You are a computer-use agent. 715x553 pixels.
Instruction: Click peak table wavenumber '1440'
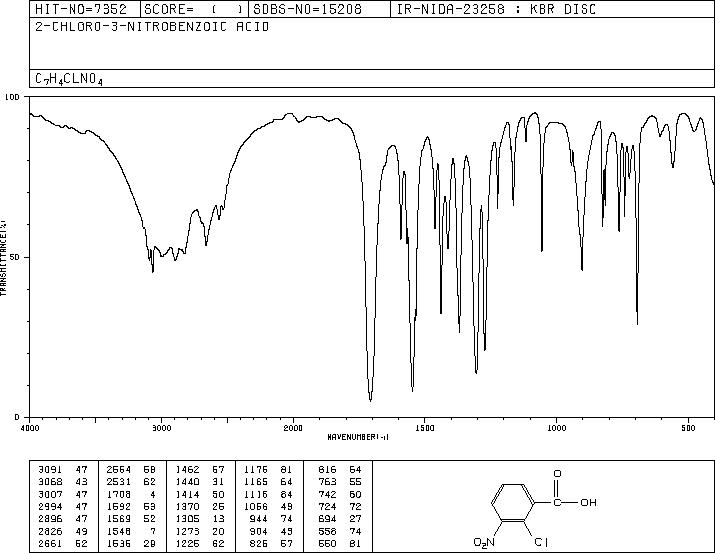coord(187,482)
